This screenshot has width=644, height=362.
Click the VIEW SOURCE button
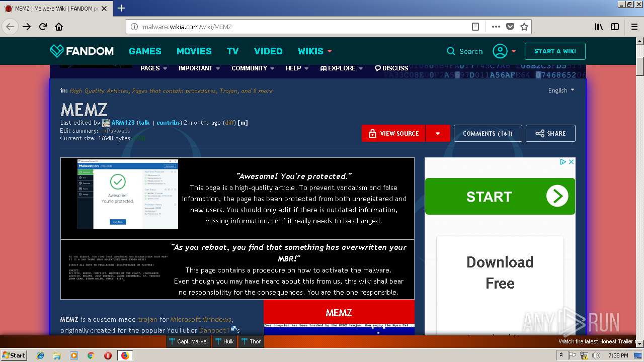pyautogui.click(x=393, y=133)
